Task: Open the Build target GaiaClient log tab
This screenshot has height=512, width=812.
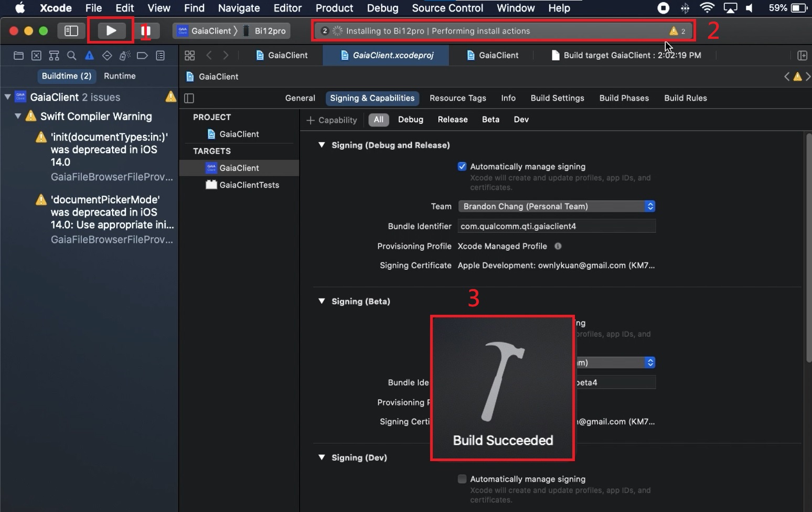Action: [626, 55]
